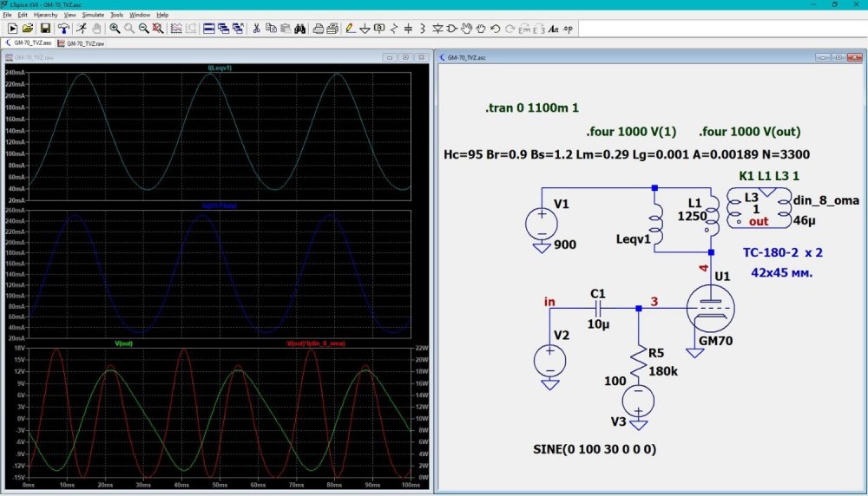Click the green V(out) trace label
The height and width of the screenshot is (496, 868).
(x=124, y=343)
